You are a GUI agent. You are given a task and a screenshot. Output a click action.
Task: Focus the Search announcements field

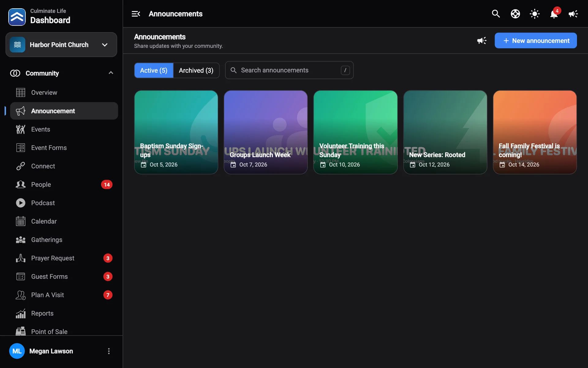(x=289, y=70)
